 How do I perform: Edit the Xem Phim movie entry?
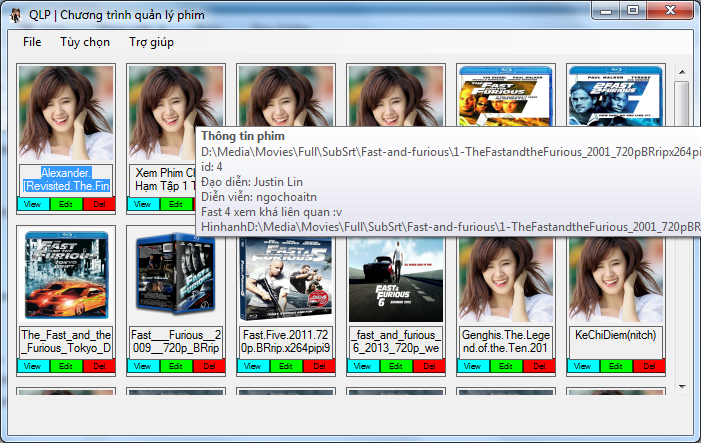pyautogui.click(x=176, y=204)
